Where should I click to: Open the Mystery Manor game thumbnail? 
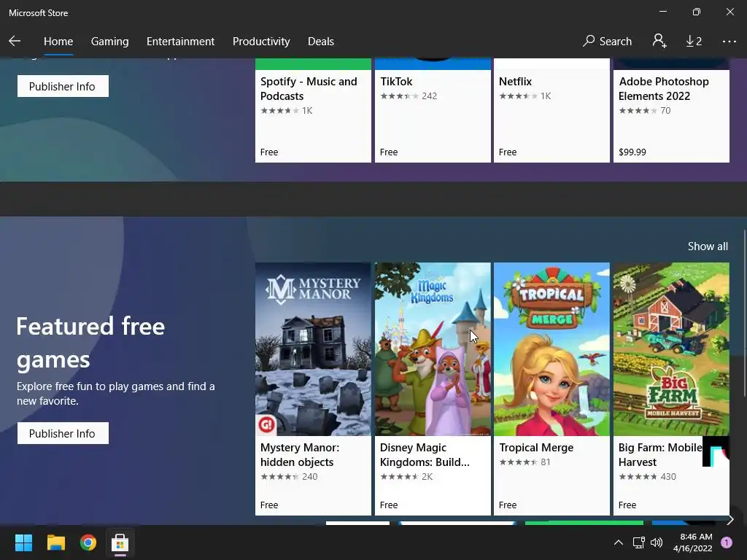313,349
